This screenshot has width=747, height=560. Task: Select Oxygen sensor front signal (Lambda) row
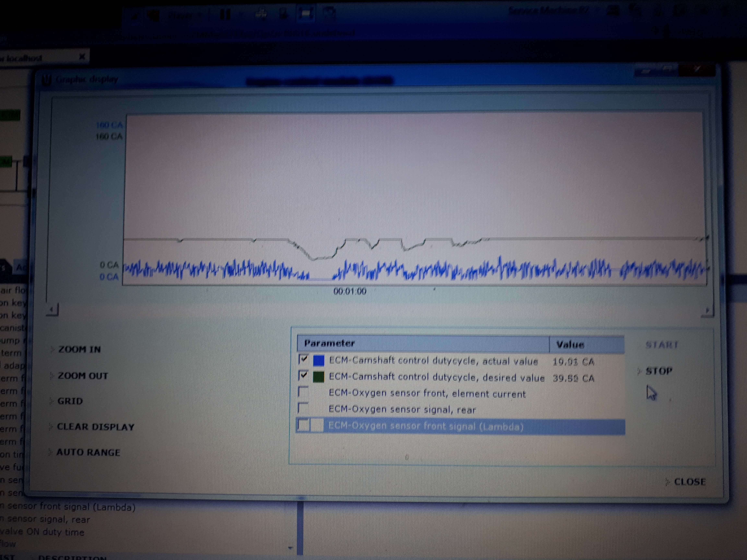click(x=426, y=427)
